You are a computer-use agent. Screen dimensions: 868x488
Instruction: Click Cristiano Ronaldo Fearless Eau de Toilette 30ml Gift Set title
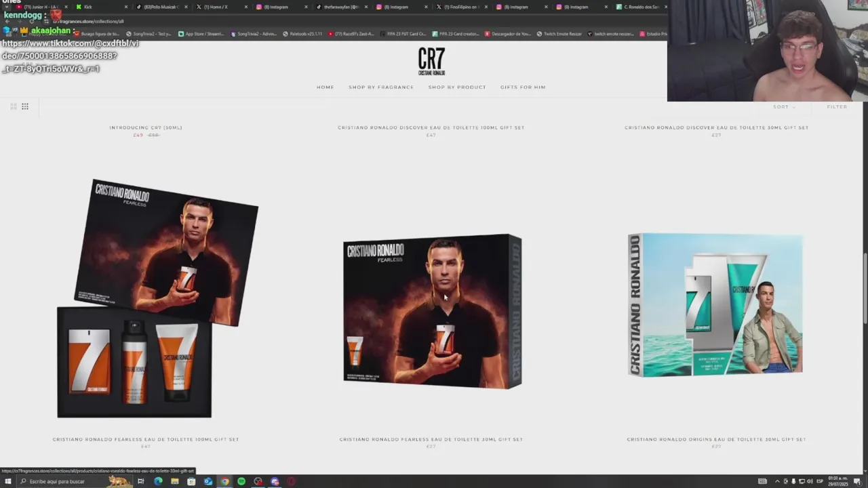(431, 439)
